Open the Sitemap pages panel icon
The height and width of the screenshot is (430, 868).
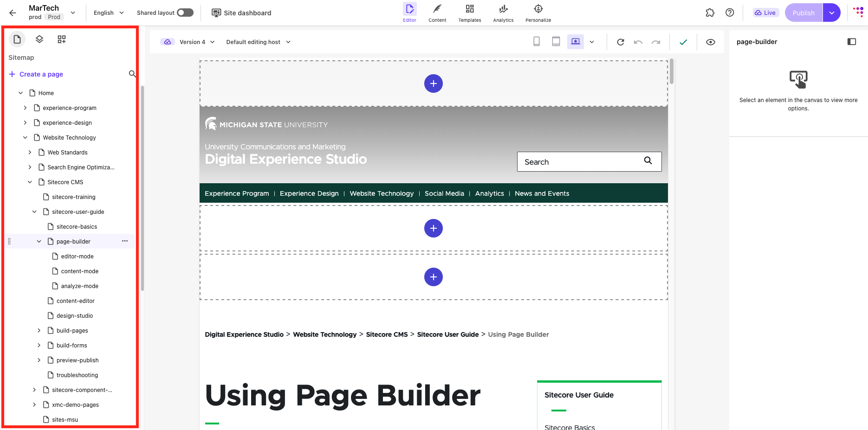17,39
